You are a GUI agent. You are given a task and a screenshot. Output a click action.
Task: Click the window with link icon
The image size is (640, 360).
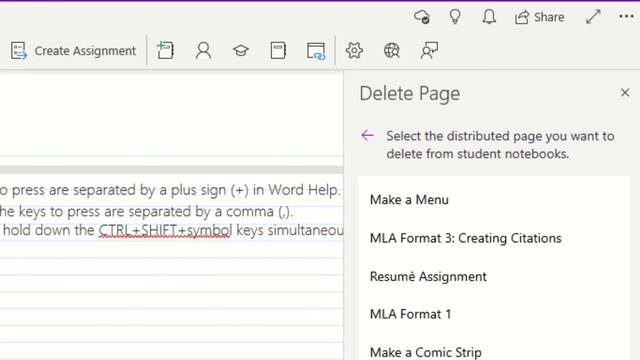316,51
